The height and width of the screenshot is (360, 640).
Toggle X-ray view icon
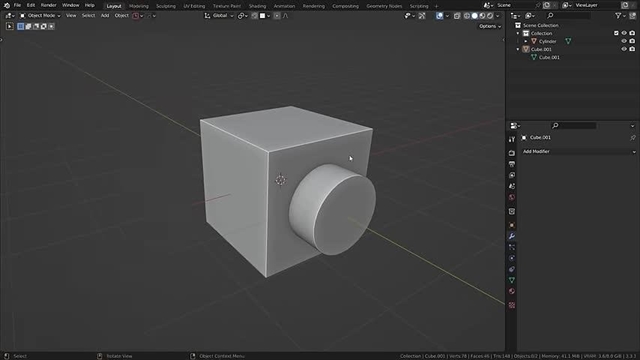[x=457, y=16]
